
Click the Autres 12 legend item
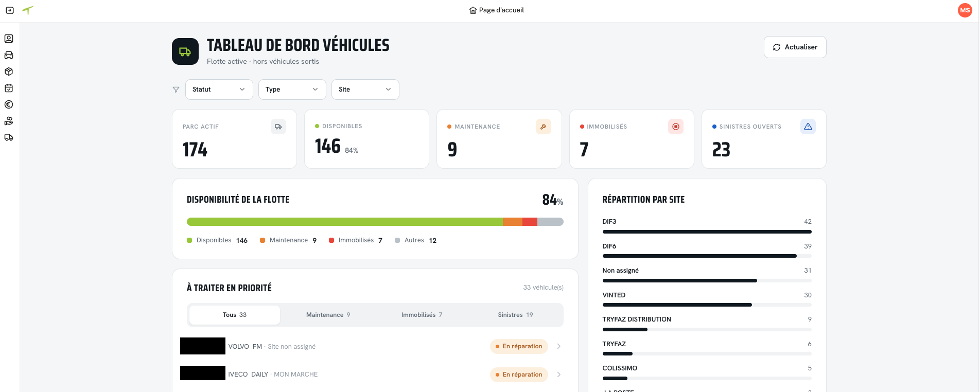point(416,240)
